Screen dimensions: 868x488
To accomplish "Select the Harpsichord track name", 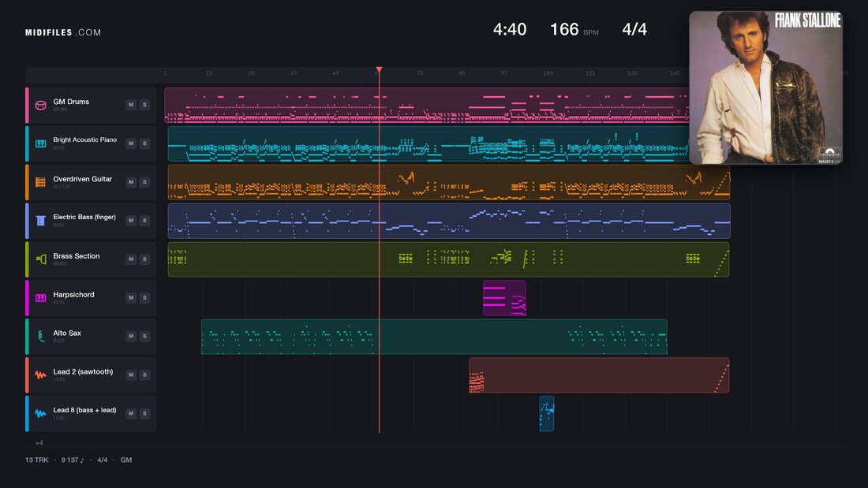I will pos(73,294).
